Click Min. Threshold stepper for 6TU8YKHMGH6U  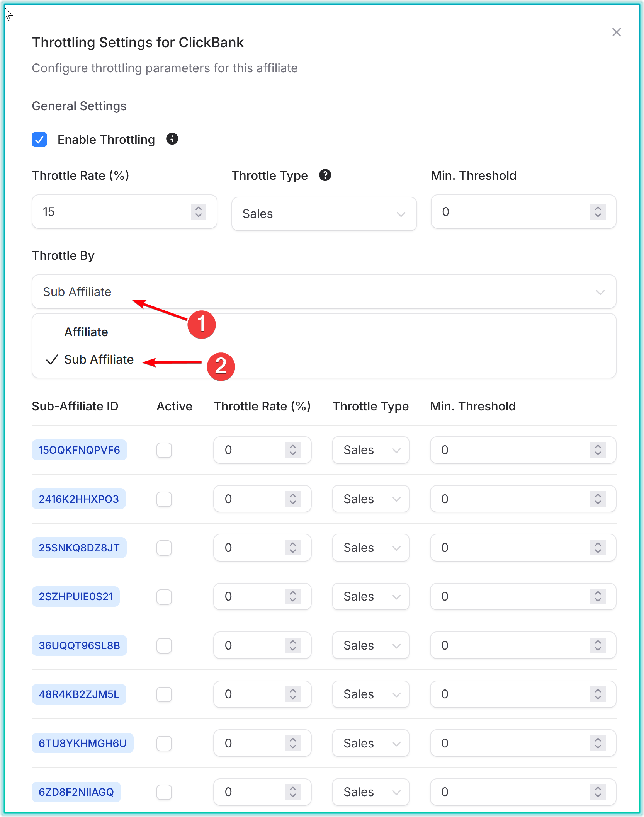point(598,743)
